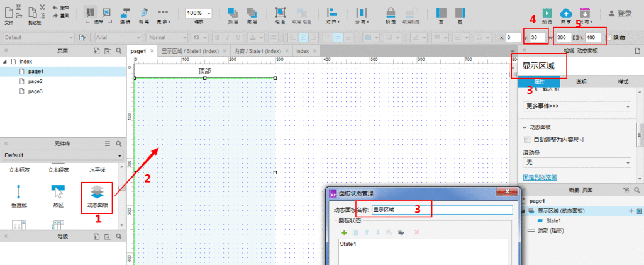
Task: Click the scissors cut icon
Action: click(x=42, y=7)
